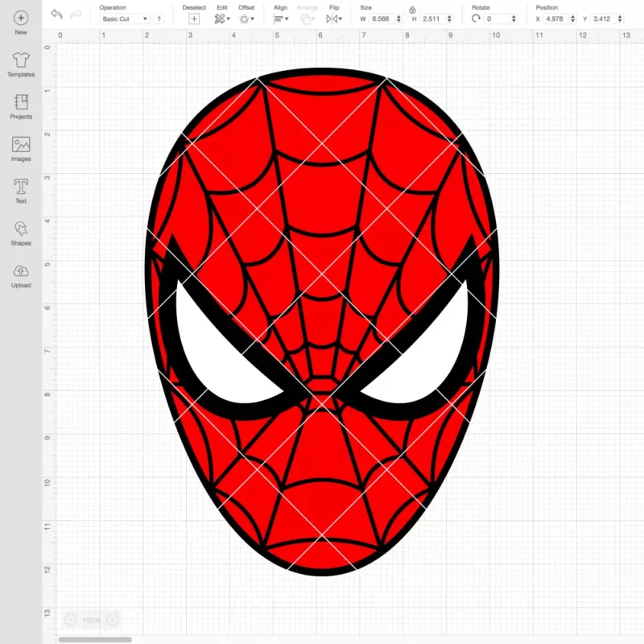Screen dimensions: 644x644
Task: Open the Shapes panel
Action: coord(21,233)
